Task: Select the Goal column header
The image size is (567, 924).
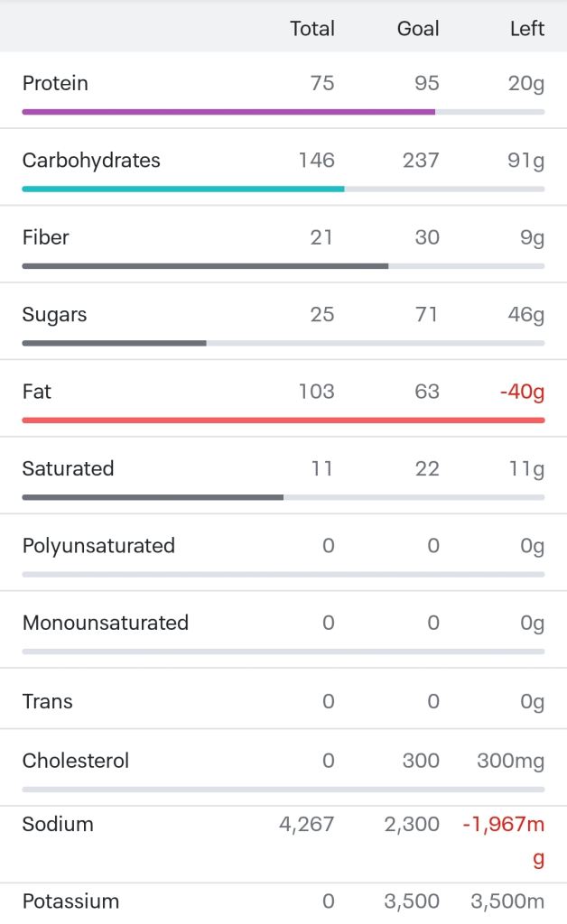Action: pos(418,29)
